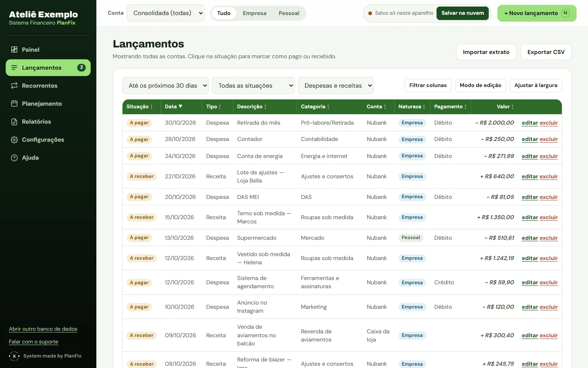Sort by Pagamento column arrow
Image resolution: width=588 pixels, height=368 pixels.
(x=465, y=107)
